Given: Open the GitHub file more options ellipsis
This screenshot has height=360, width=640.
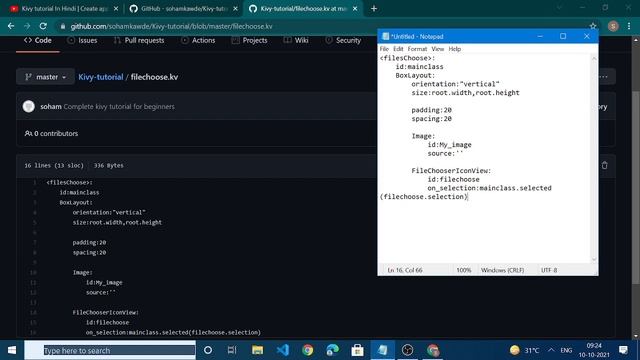Looking at the screenshot, I should coord(604,77).
